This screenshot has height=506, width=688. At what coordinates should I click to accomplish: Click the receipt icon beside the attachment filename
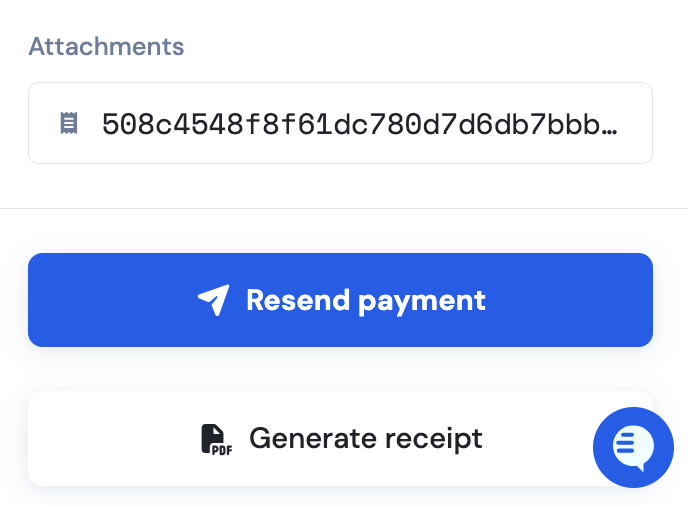(x=68, y=123)
